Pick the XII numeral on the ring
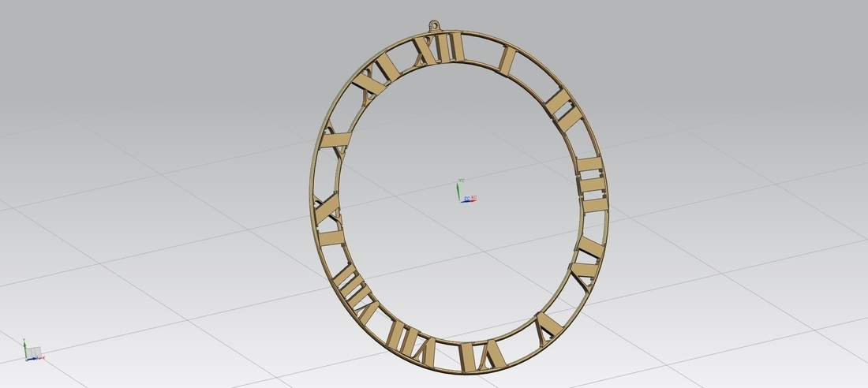This screenshot has height=388, width=868. pos(440,49)
